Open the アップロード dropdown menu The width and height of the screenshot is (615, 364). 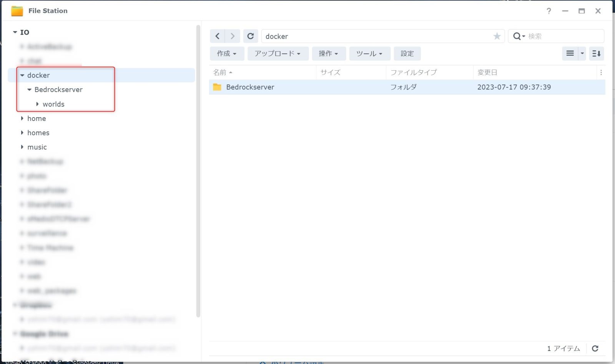(278, 53)
